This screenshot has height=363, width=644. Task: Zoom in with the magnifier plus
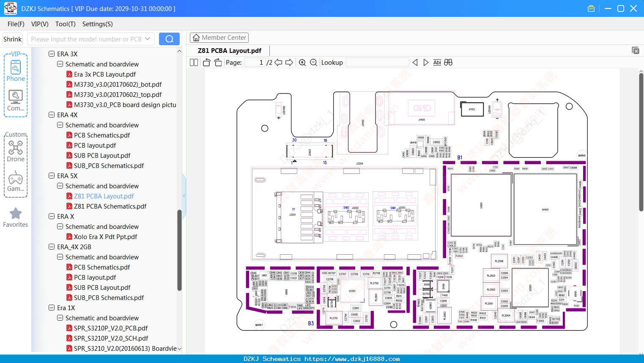[x=302, y=62]
